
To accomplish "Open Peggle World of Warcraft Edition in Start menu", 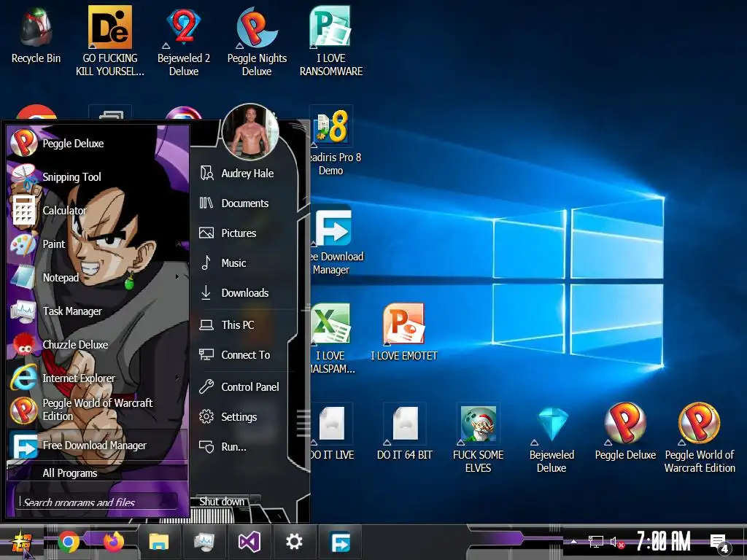I will point(97,410).
